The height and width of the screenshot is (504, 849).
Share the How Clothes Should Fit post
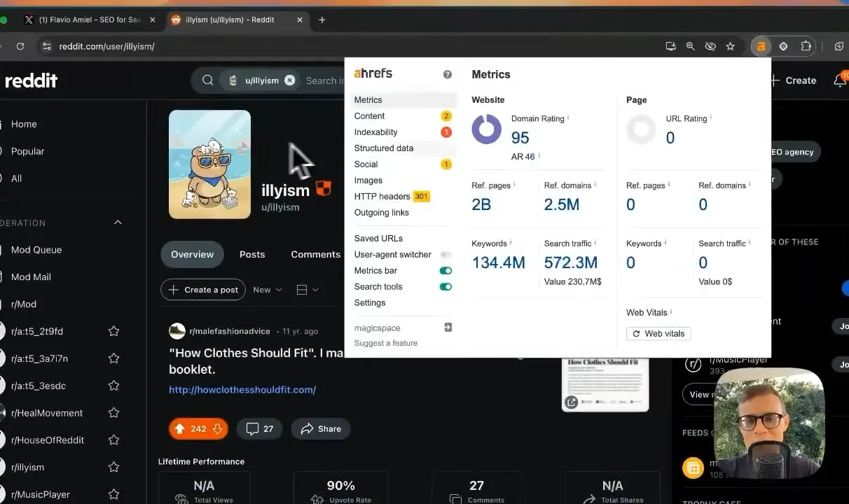(x=321, y=429)
